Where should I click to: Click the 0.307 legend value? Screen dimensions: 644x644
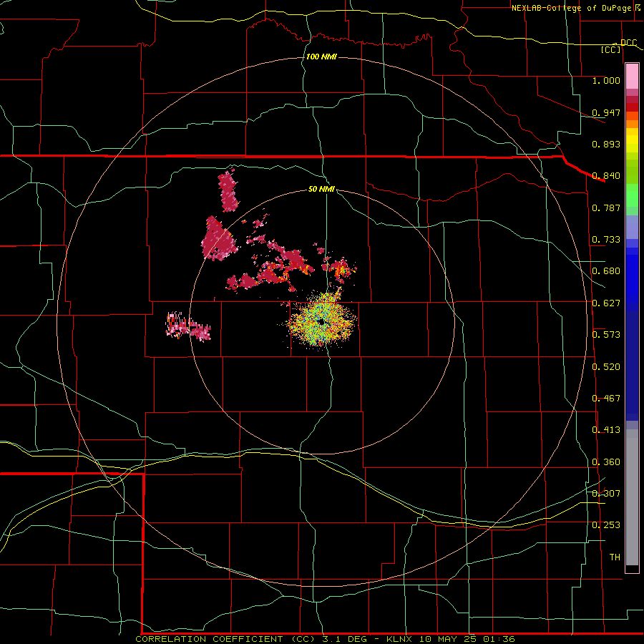[606, 494]
